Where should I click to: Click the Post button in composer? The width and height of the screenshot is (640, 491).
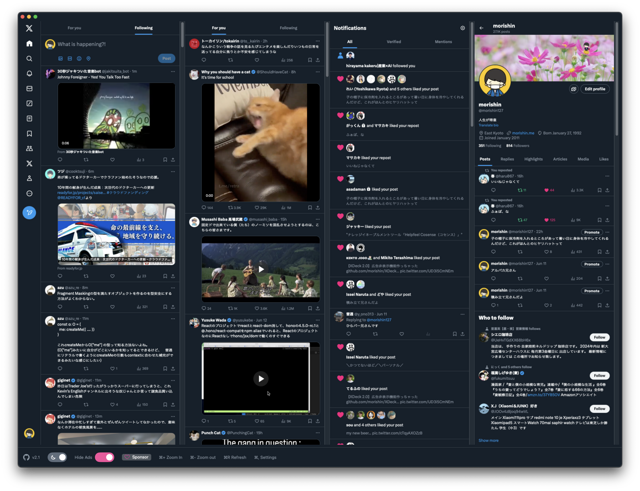coord(167,58)
